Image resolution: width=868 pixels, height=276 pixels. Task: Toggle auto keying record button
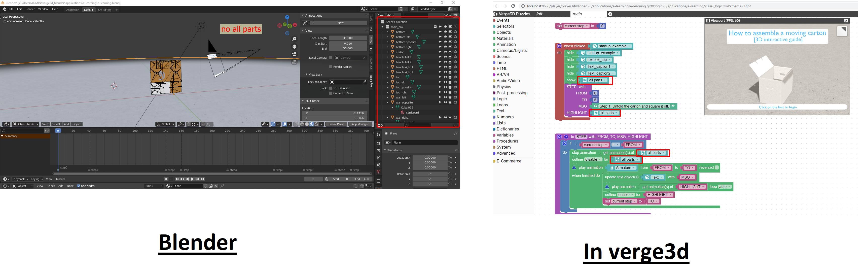(x=166, y=179)
